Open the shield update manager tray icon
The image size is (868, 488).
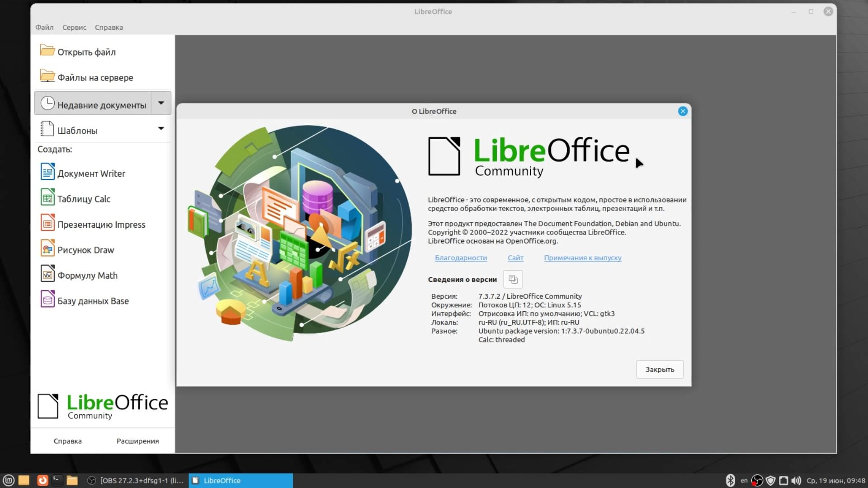pos(771,480)
